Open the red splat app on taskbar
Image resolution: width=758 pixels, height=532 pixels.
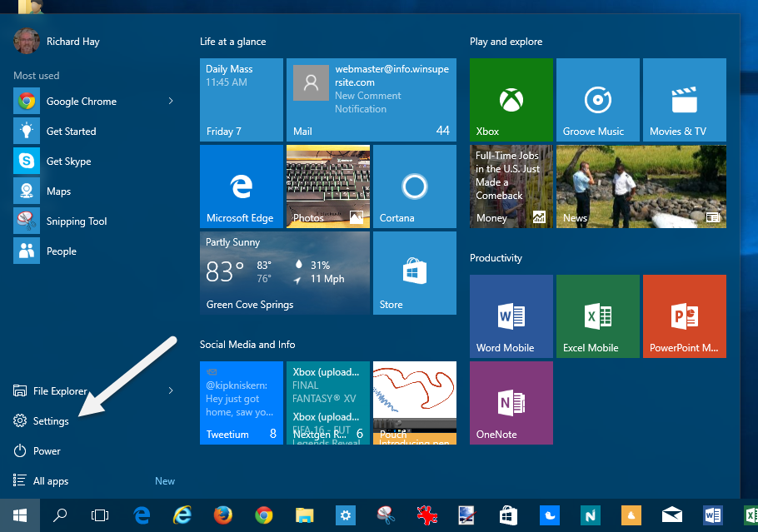(426, 515)
